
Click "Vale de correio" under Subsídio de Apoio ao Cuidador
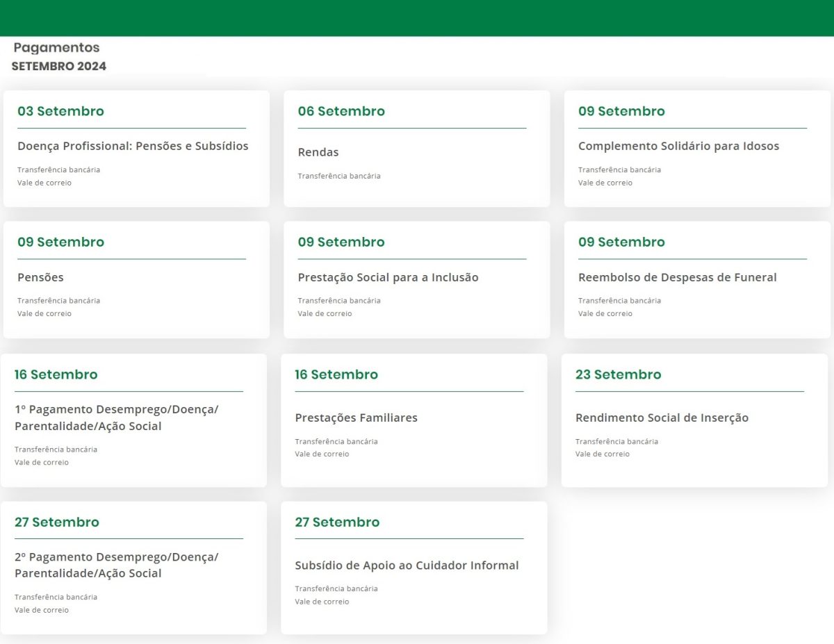[x=322, y=602]
